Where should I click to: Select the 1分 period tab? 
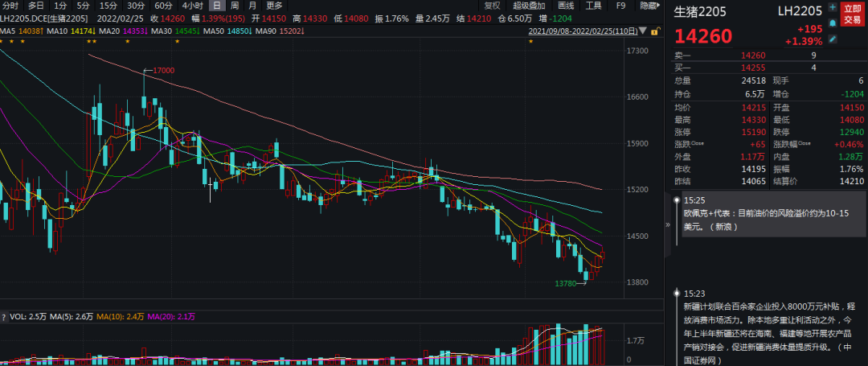pyautogui.click(x=61, y=6)
